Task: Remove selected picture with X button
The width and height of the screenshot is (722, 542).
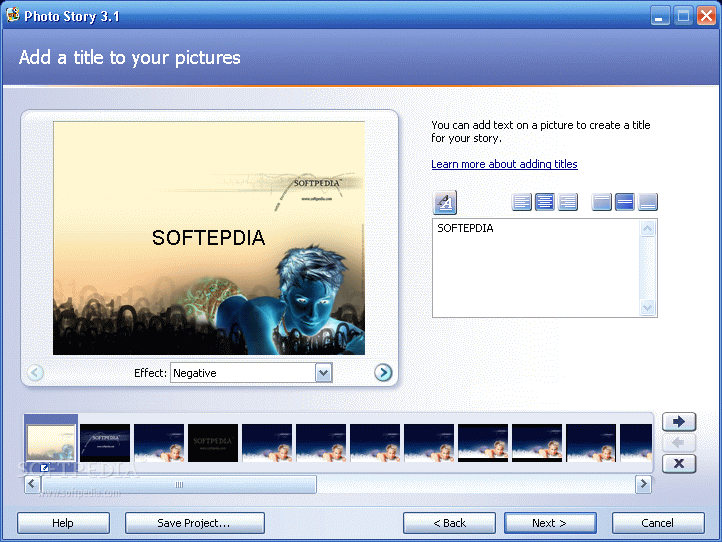Action: click(679, 464)
